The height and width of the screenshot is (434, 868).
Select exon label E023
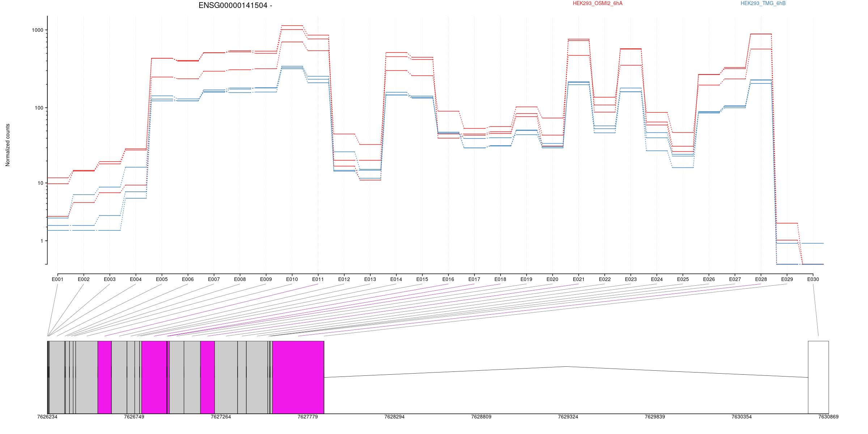click(631, 279)
